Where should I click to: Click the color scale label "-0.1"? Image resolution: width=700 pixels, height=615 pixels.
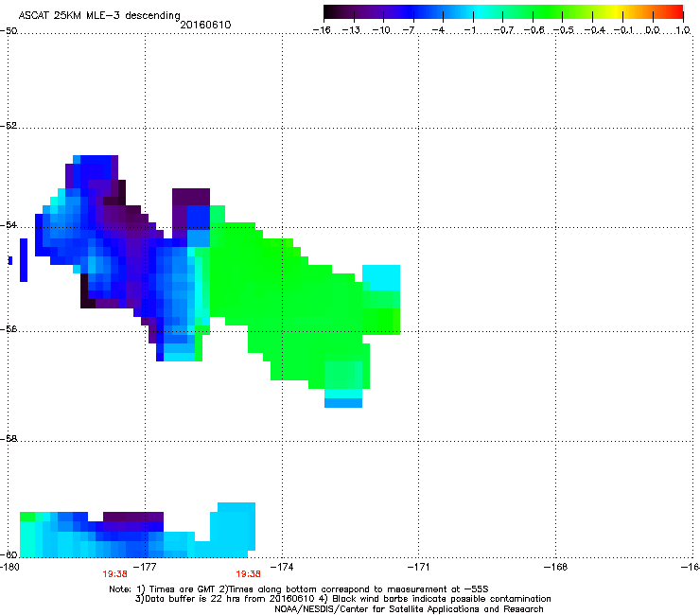(x=623, y=30)
